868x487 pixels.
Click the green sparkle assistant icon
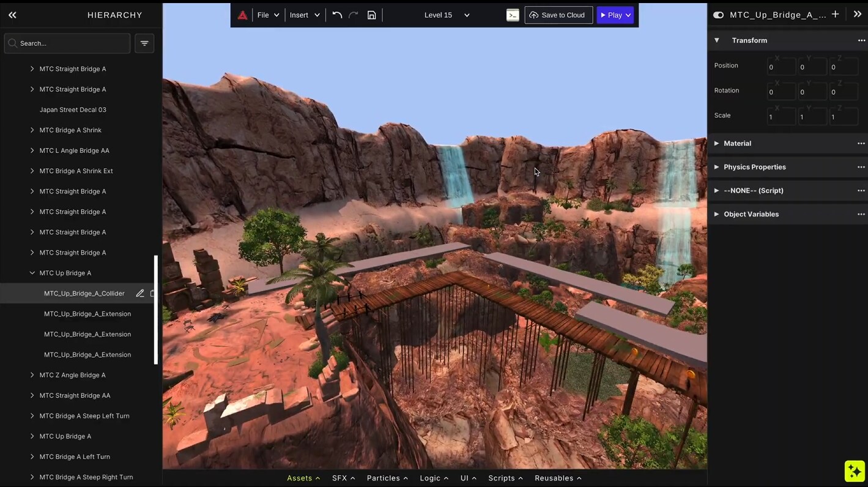click(854, 470)
